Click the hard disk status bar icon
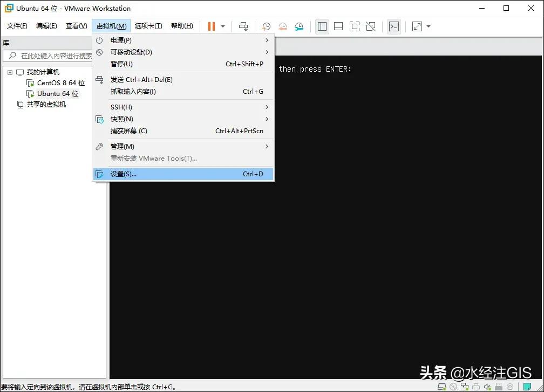 [x=441, y=387]
